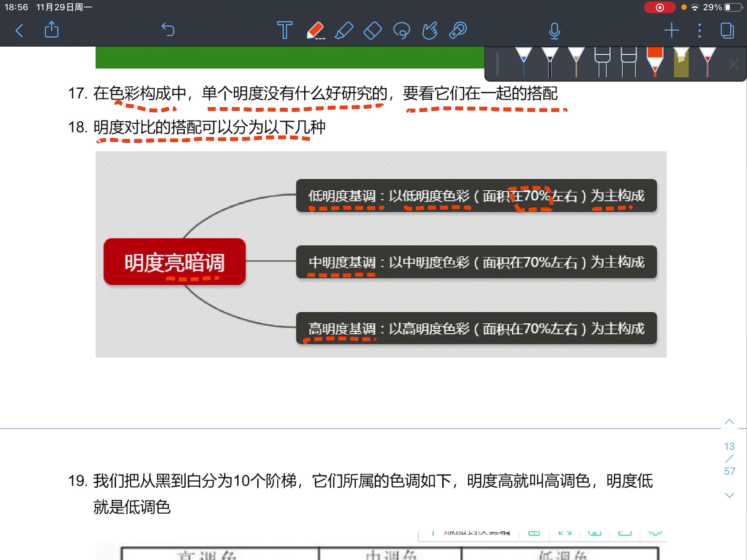
Task: Select the tape/sticker tool
Action: coord(458,30)
